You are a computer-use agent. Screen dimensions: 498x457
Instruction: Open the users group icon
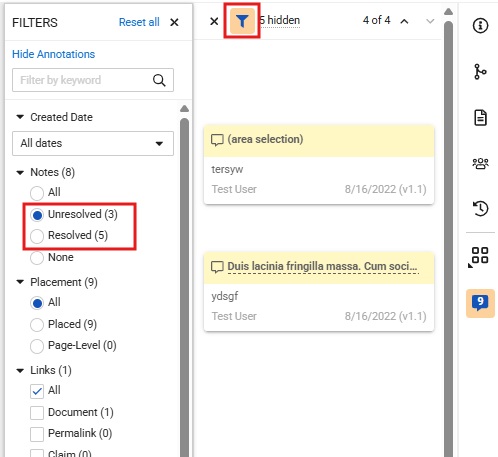(x=480, y=163)
